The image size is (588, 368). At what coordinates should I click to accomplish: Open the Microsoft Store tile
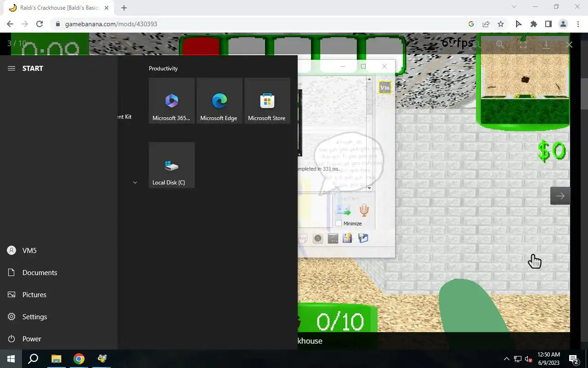[x=267, y=101]
